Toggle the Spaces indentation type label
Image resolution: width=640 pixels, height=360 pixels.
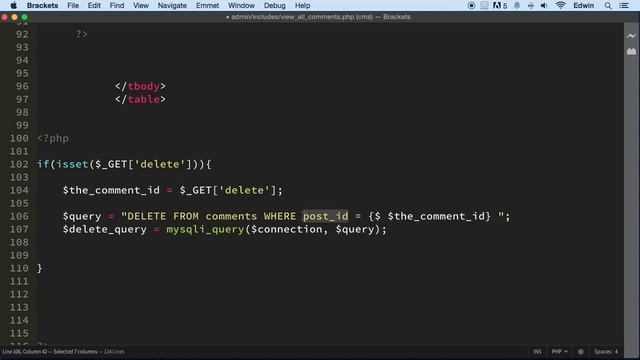[x=603, y=351]
